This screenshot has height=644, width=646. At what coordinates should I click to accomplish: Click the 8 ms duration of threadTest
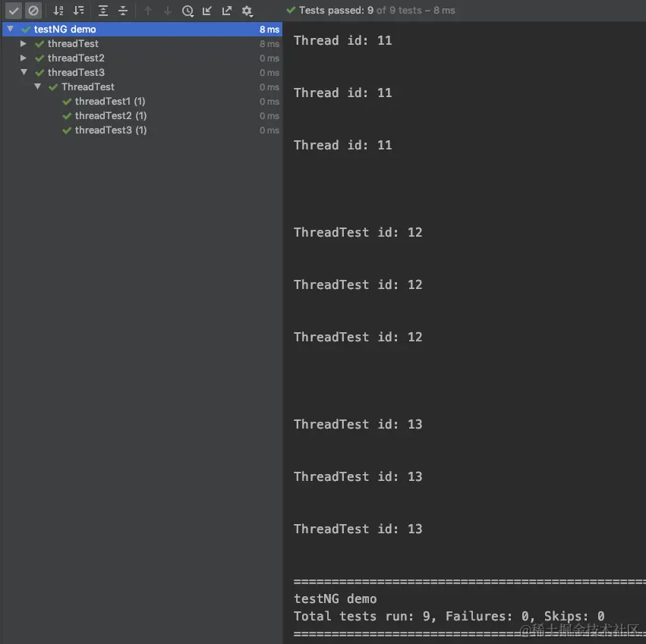tap(269, 44)
